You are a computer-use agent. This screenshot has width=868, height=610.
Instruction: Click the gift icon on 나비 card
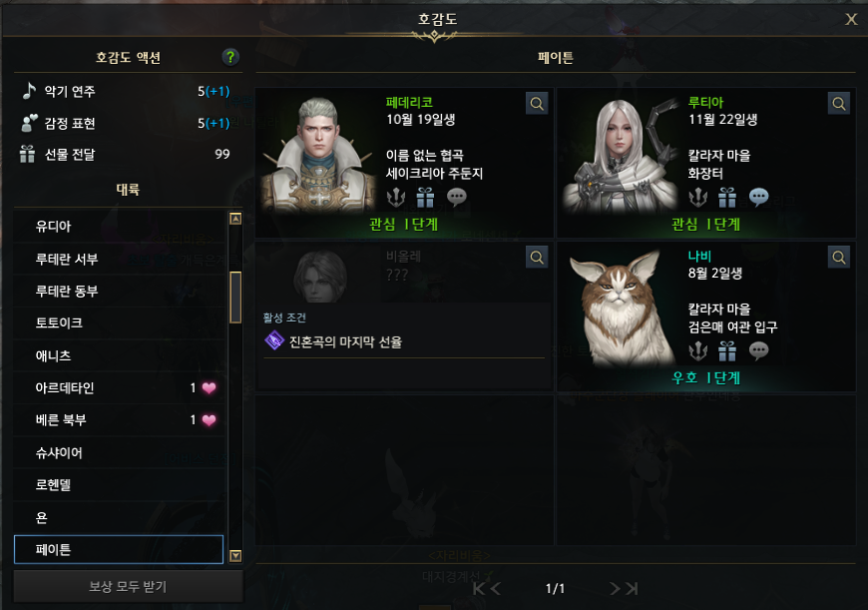tap(727, 350)
